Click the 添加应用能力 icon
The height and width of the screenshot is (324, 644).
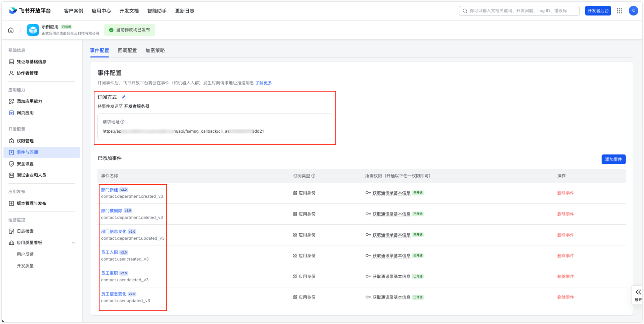tap(11, 101)
